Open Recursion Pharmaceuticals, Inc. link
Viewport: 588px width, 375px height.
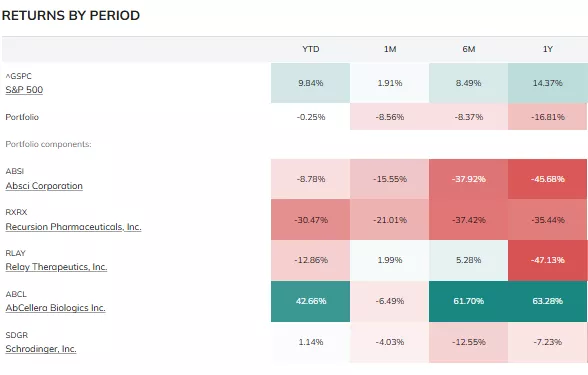point(73,226)
